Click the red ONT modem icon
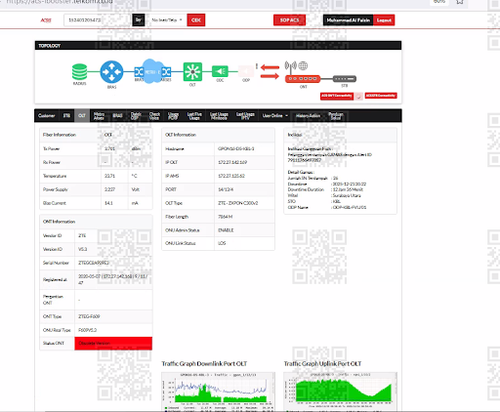This screenshot has height=412, width=500. click(303, 79)
